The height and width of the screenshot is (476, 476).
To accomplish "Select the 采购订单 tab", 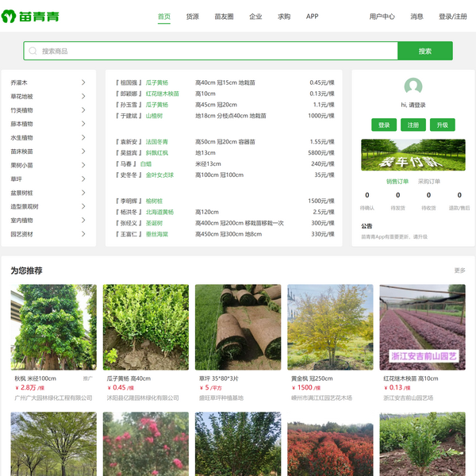I will tap(429, 182).
